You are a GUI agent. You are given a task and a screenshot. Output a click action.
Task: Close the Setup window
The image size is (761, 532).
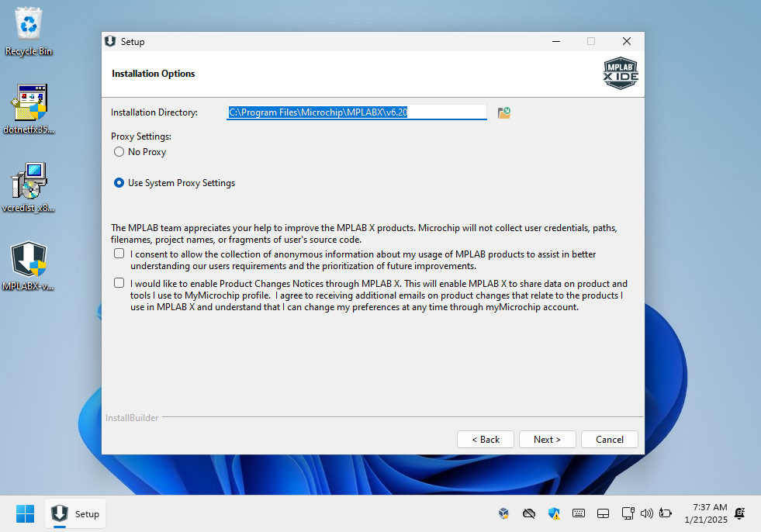click(x=627, y=41)
